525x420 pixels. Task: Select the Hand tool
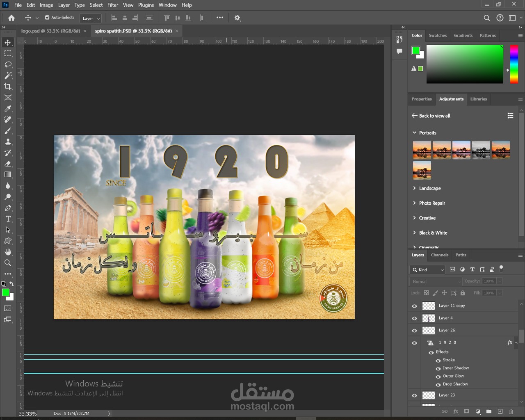pos(8,252)
